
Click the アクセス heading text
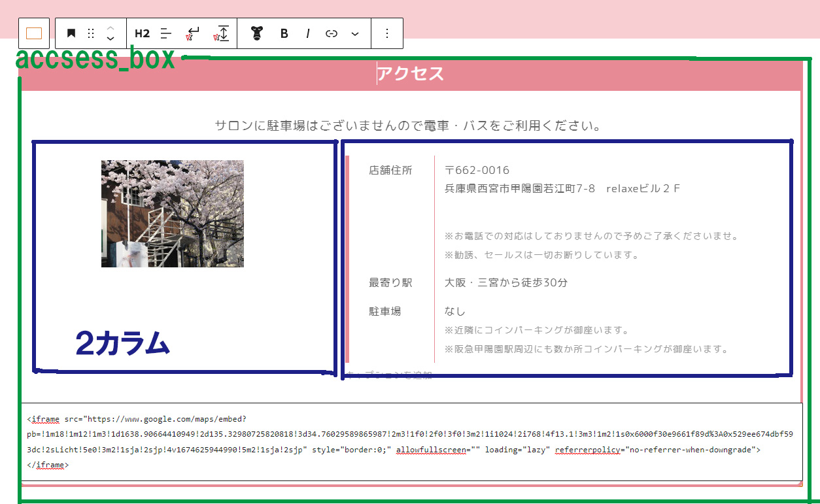click(411, 74)
